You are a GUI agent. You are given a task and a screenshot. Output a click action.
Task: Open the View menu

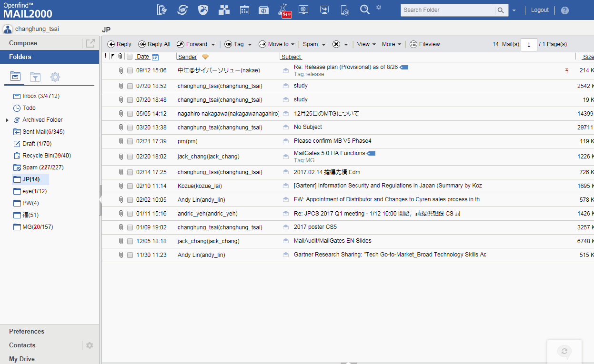pos(366,44)
